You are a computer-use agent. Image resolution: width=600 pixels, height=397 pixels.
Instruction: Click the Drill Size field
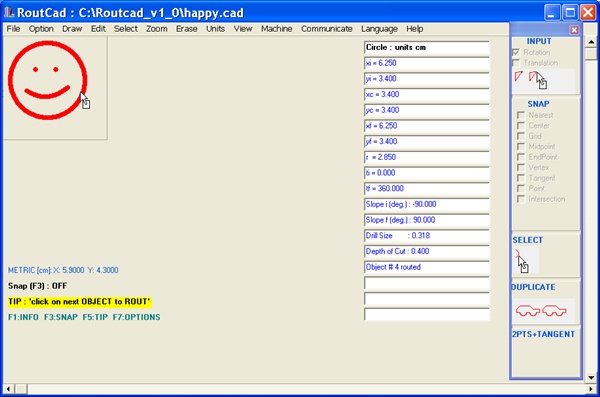[x=427, y=236]
